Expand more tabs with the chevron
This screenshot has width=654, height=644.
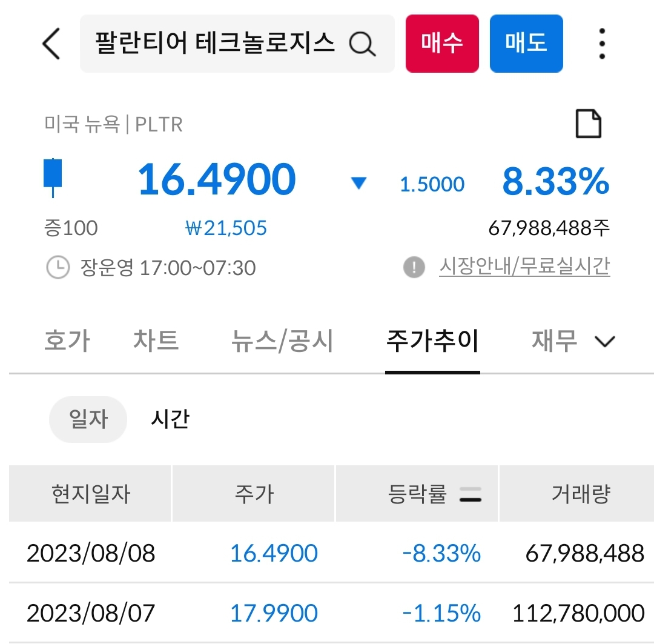click(605, 342)
